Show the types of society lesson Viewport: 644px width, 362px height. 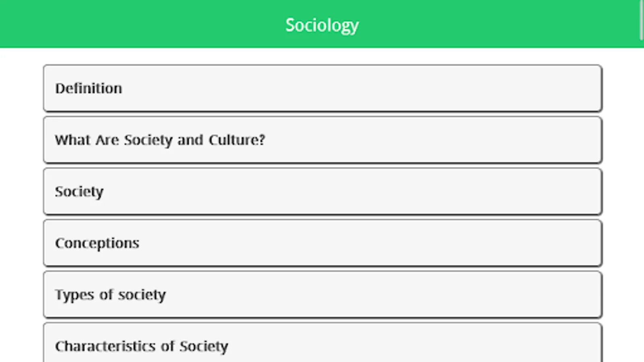[x=322, y=294]
